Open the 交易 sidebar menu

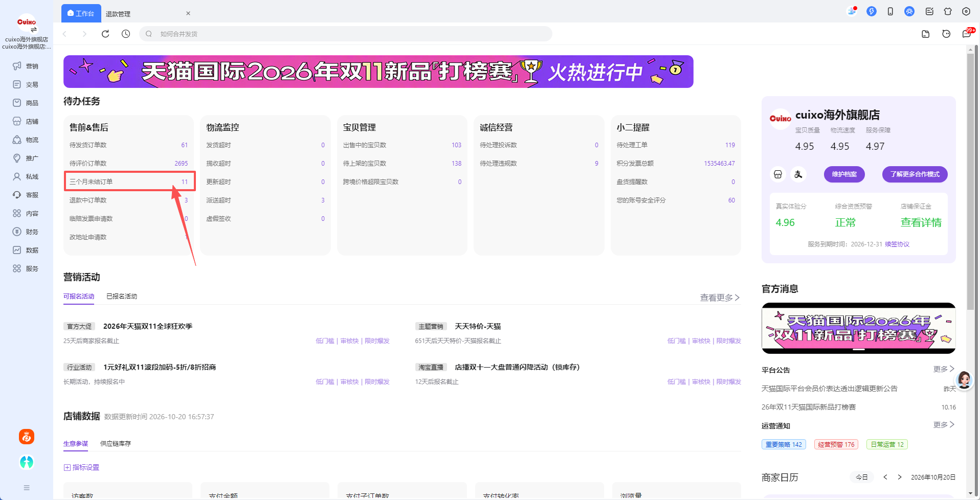tap(26, 84)
